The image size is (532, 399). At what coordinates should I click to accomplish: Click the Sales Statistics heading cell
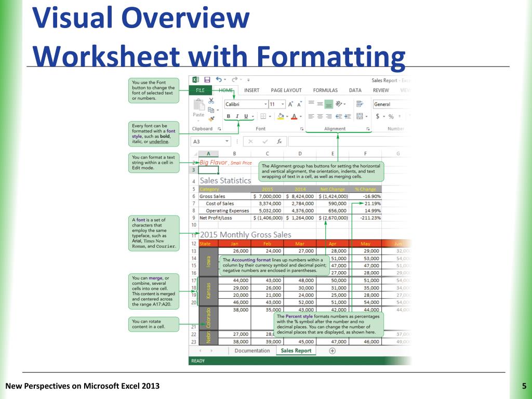[x=225, y=180]
